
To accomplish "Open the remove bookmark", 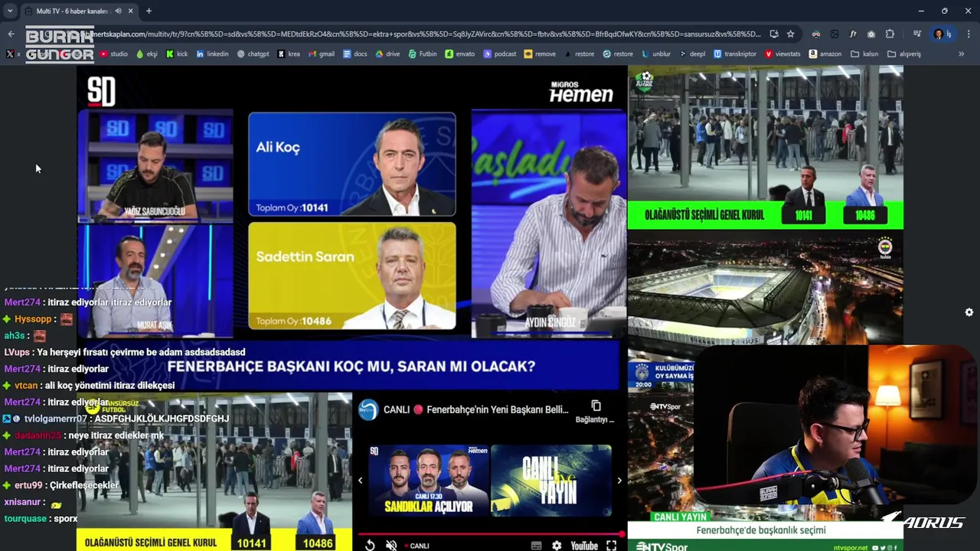I will (x=540, y=54).
